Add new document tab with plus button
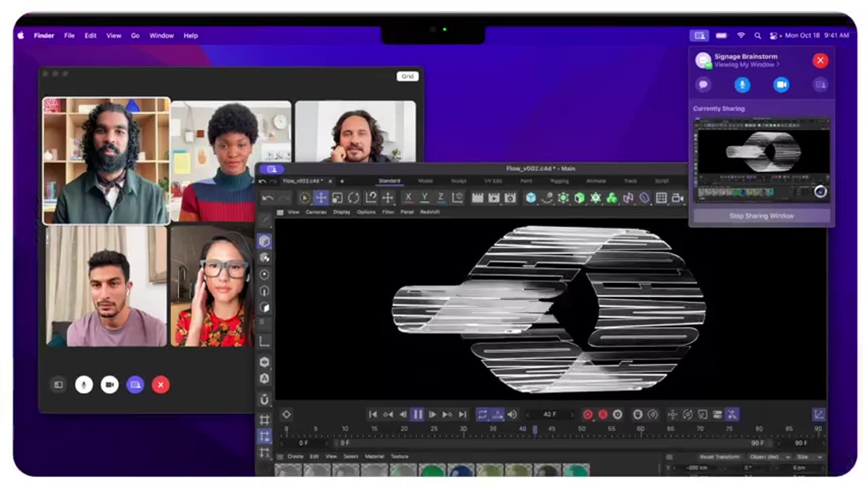This screenshot has height=488, width=868. click(342, 181)
